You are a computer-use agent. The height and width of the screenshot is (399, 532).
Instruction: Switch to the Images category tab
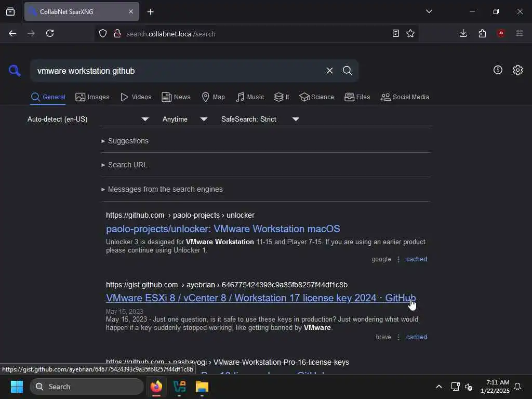[92, 97]
